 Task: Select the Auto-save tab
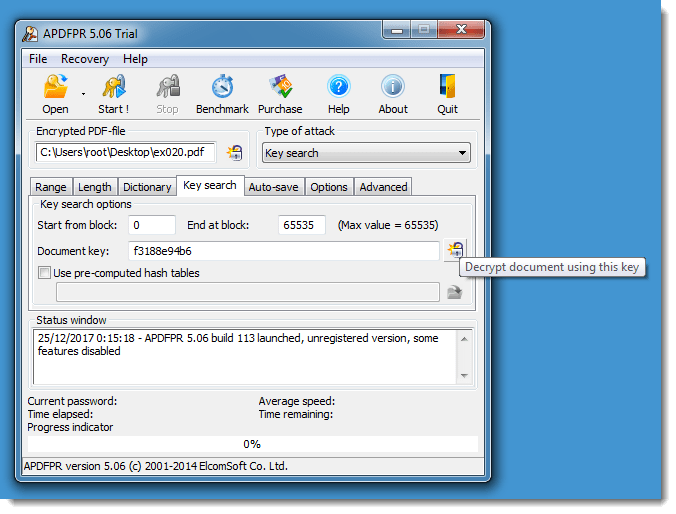coord(272,187)
